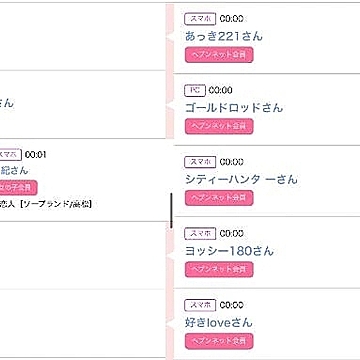This screenshot has width=360, height=360.
Task: Click the 00:00 timestamp beside PC tag
Action: click(221, 90)
